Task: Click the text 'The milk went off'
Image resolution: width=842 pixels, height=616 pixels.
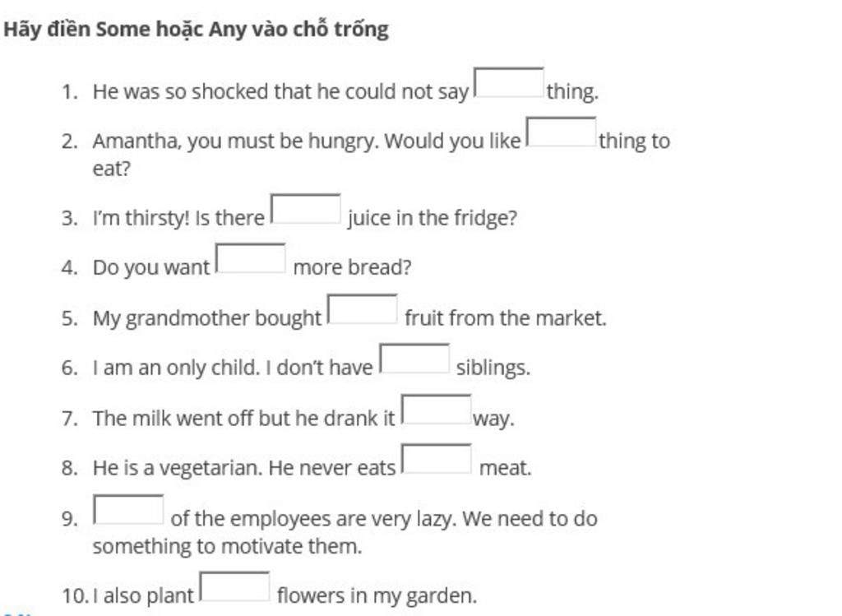Action: coord(173,419)
